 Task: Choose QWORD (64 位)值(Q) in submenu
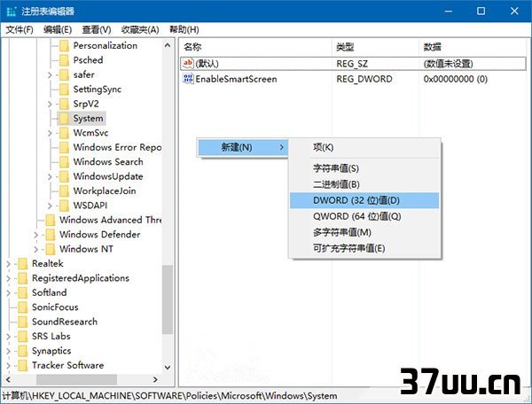tap(364, 216)
